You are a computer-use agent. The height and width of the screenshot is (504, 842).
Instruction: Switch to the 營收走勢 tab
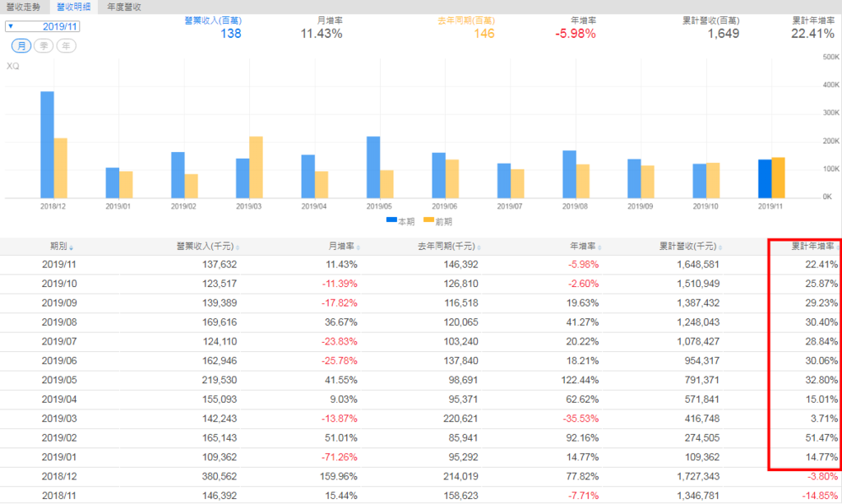(x=23, y=7)
